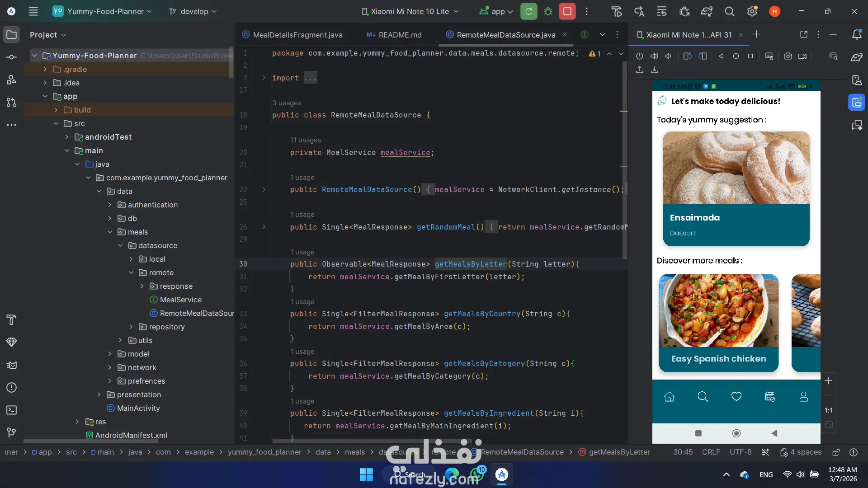The height and width of the screenshot is (488, 868).
Task: Click the Debug app bug icon
Action: point(548,11)
